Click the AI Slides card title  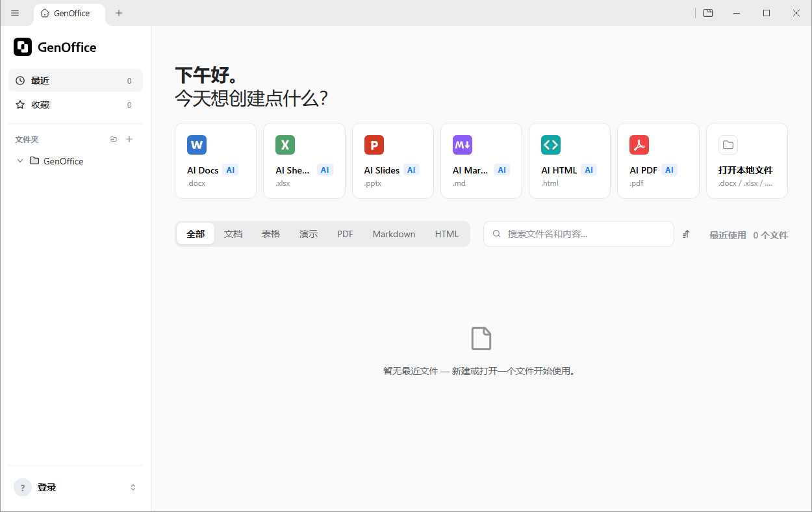382,170
